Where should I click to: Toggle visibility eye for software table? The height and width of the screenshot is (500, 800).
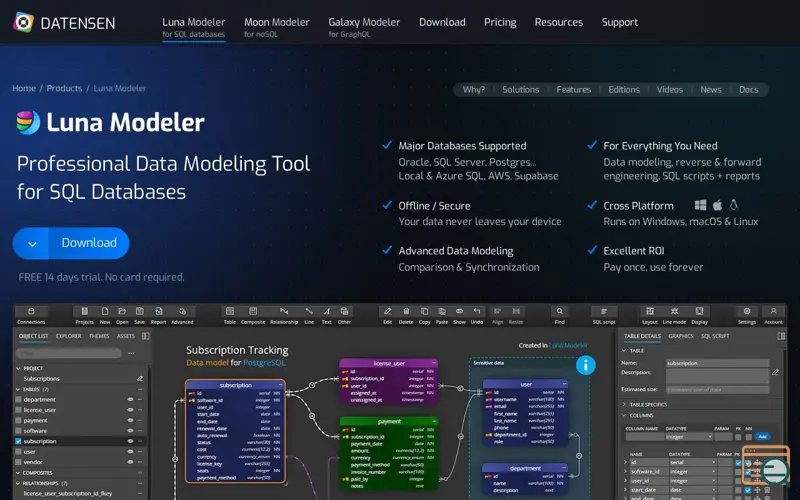[x=130, y=431]
